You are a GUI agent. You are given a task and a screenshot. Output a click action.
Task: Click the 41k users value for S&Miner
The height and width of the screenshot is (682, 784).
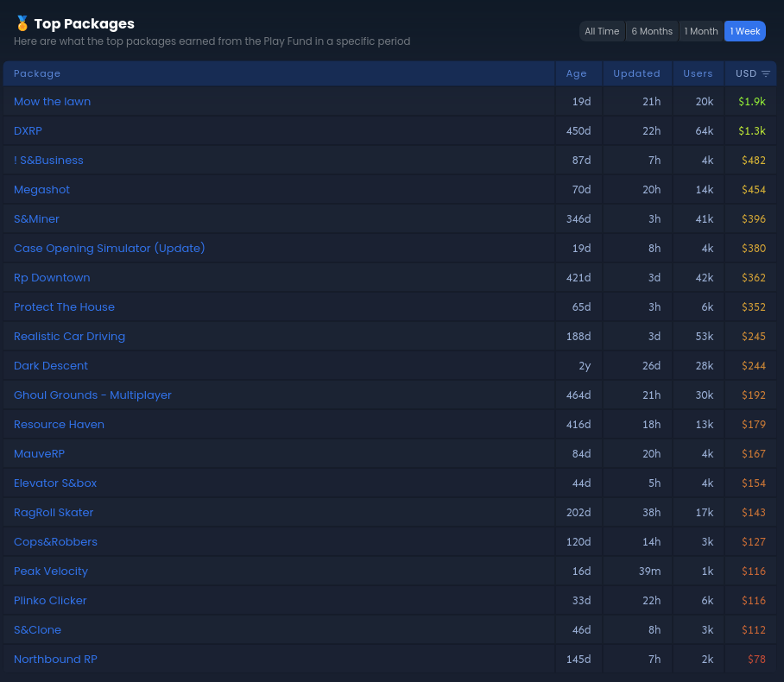click(704, 219)
